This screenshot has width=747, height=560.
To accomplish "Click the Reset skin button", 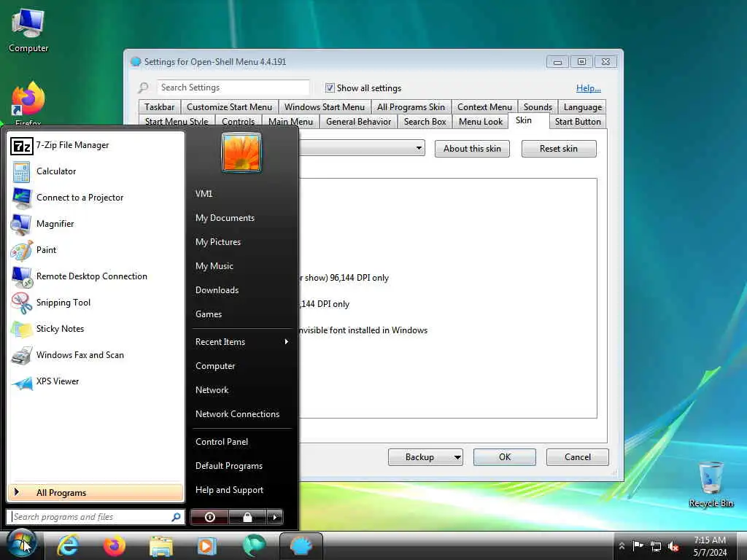I will coord(559,149).
